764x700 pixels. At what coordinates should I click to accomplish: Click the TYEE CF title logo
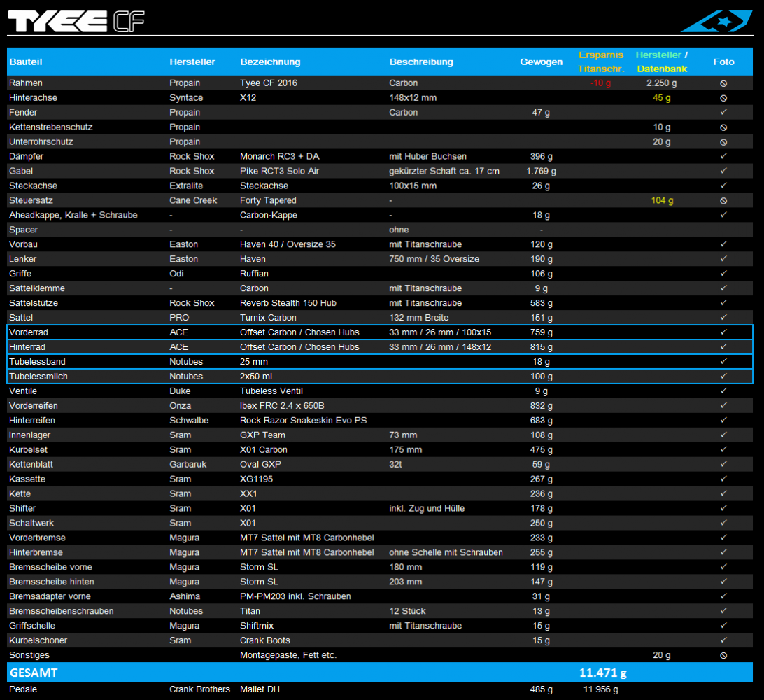[76, 22]
